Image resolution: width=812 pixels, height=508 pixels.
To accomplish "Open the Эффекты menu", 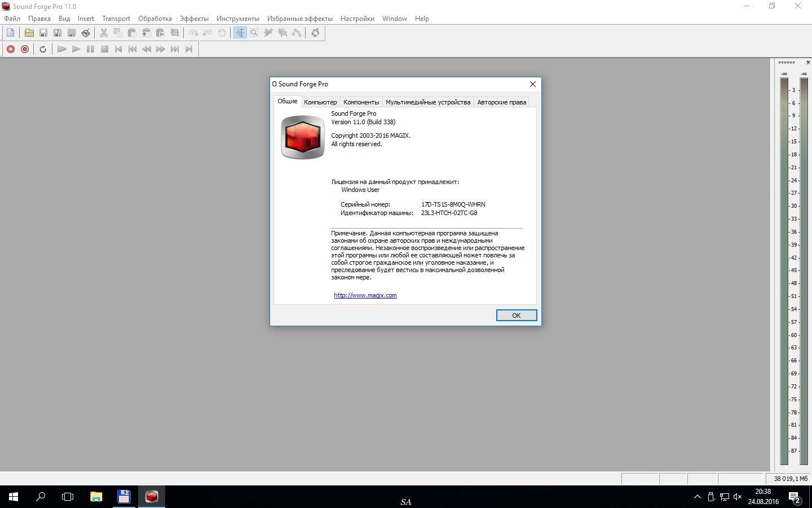I will coord(194,19).
